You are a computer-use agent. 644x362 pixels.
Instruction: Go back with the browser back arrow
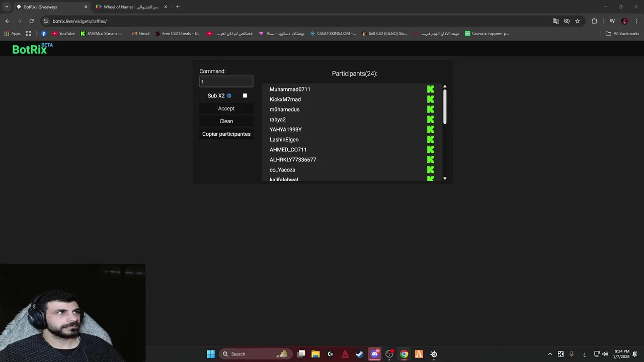point(7,21)
